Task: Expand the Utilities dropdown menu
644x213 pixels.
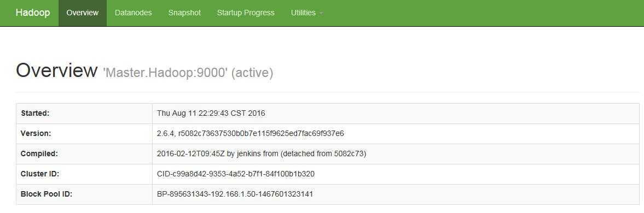Action: pyautogui.click(x=307, y=13)
